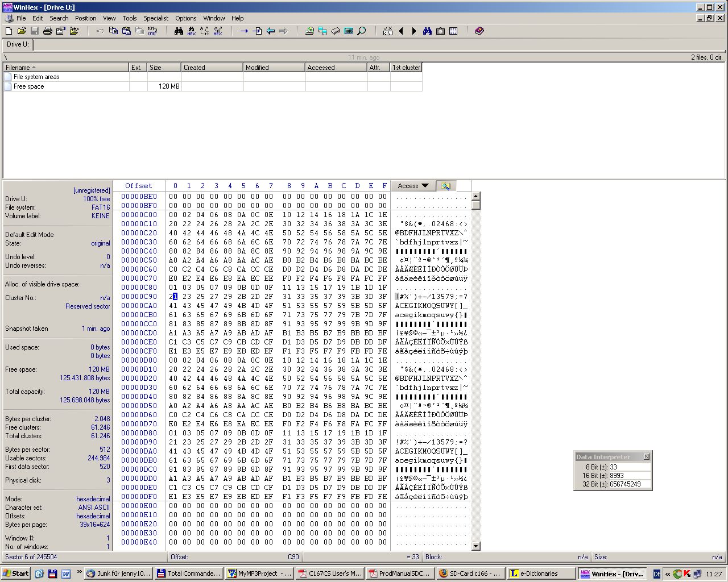Open the Search menu

click(x=59, y=18)
